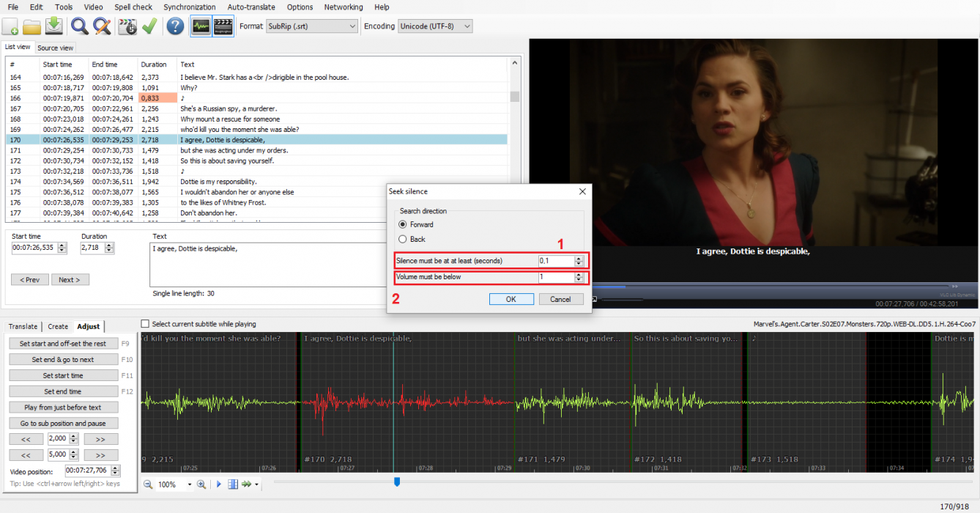The width and height of the screenshot is (980, 513).
Task: Click the green checkmark Spell check icon
Action: [x=149, y=26]
